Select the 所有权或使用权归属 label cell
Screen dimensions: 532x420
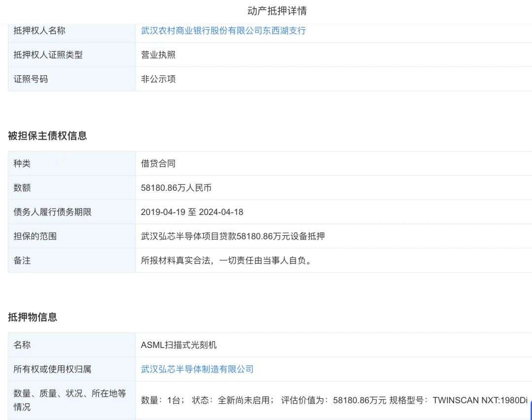(71, 369)
